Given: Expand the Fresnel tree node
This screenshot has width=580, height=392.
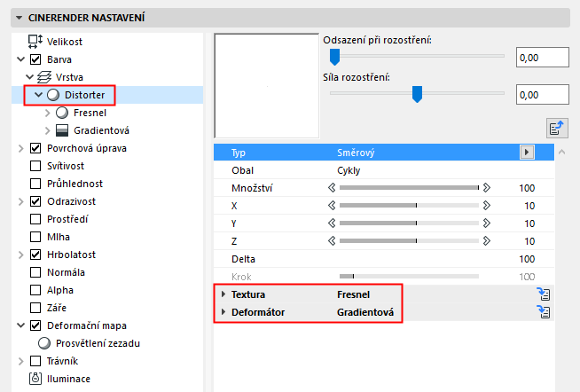Looking at the screenshot, I should click(47, 113).
